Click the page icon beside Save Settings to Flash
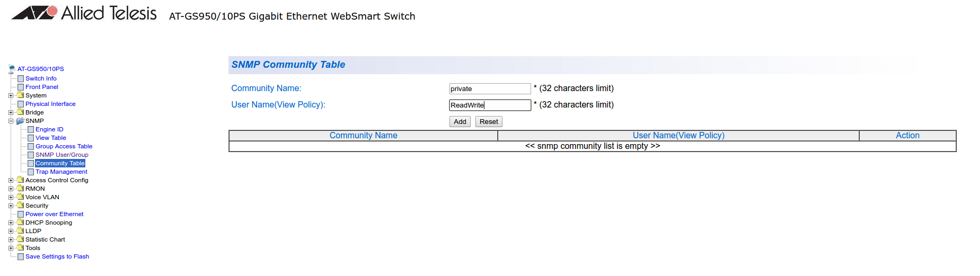Screen dimensions: 980x276 tap(21, 257)
